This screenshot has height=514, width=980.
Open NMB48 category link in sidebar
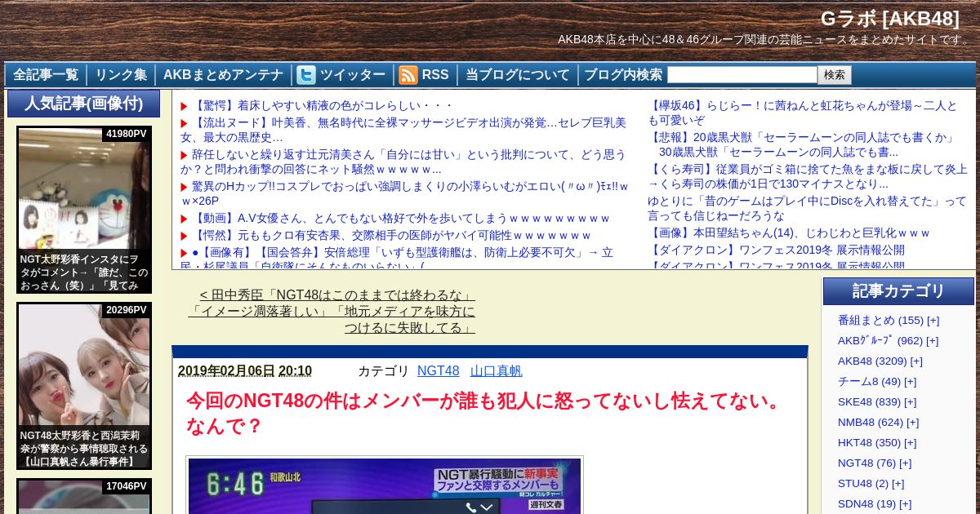(871, 423)
